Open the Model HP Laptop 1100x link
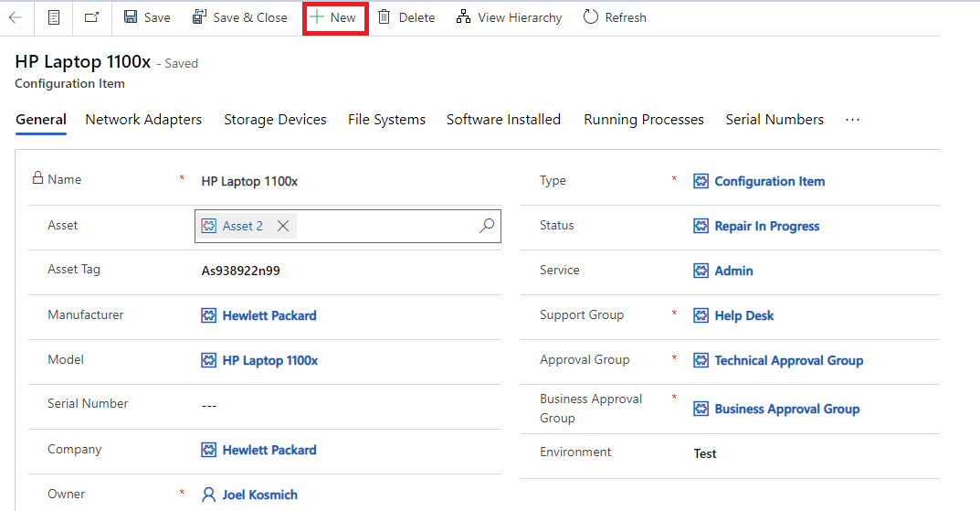The width and height of the screenshot is (980, 511). point(270,361)
